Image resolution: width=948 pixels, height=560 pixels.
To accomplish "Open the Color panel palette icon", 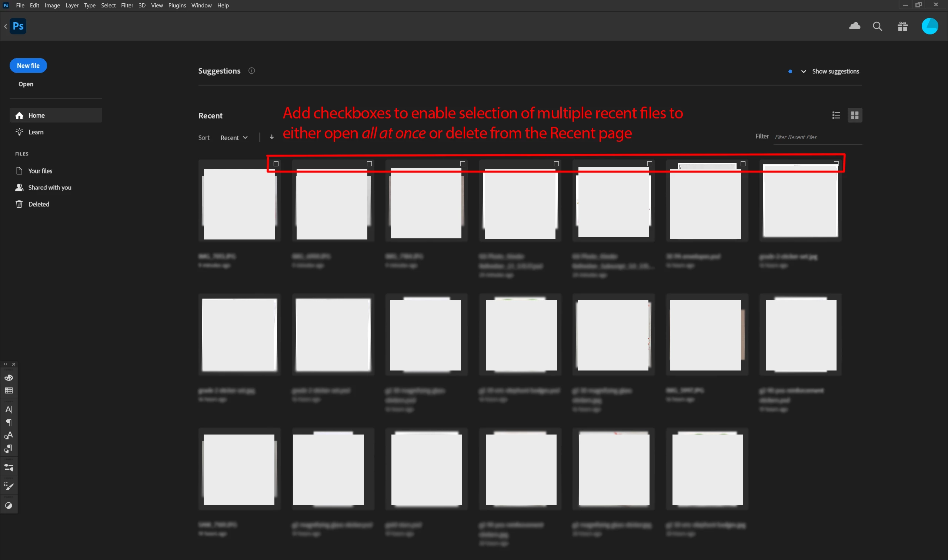I will tap(9, 378).
